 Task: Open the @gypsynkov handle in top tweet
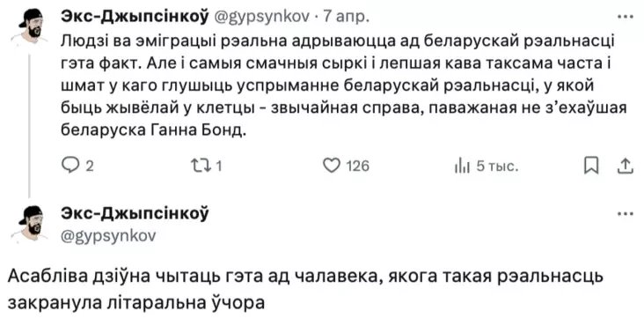pyautogui.click(x=262, y=17)
